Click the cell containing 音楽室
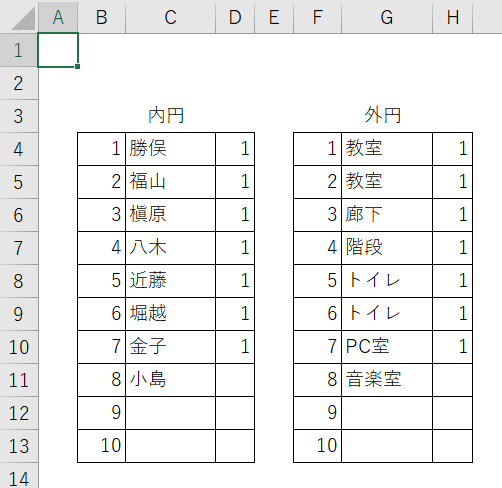Screen dimensions: 502x488 (x=387, y=380)
